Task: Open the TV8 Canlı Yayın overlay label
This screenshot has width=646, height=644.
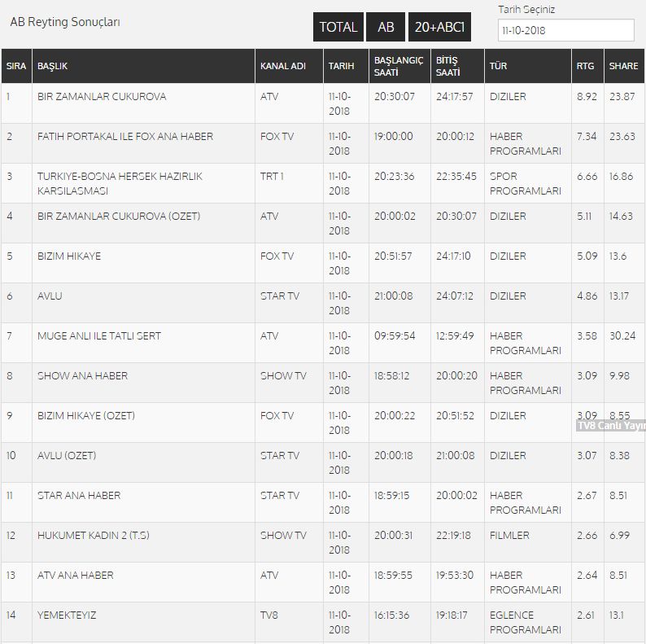Action: [611, 426]
